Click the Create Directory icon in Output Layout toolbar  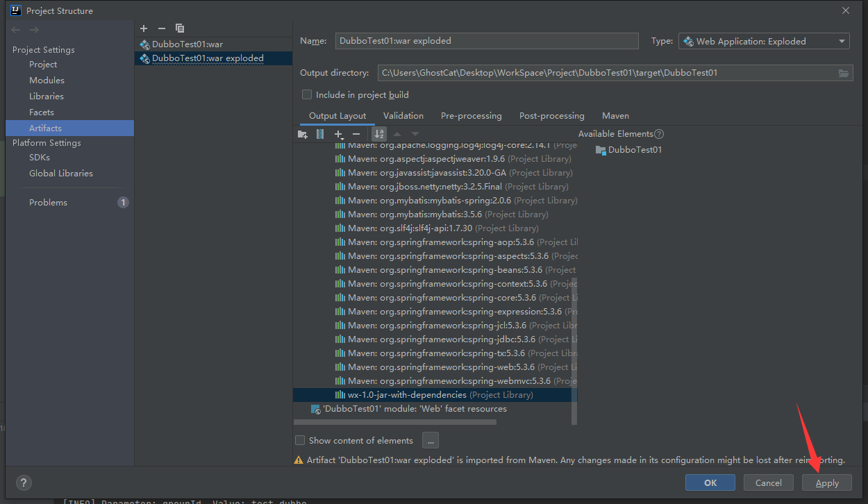point(302,134)
